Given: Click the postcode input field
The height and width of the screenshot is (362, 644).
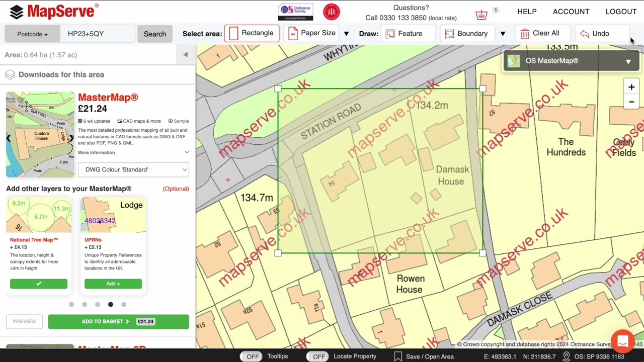Looking at the screenshot, I should coord(98,34).
